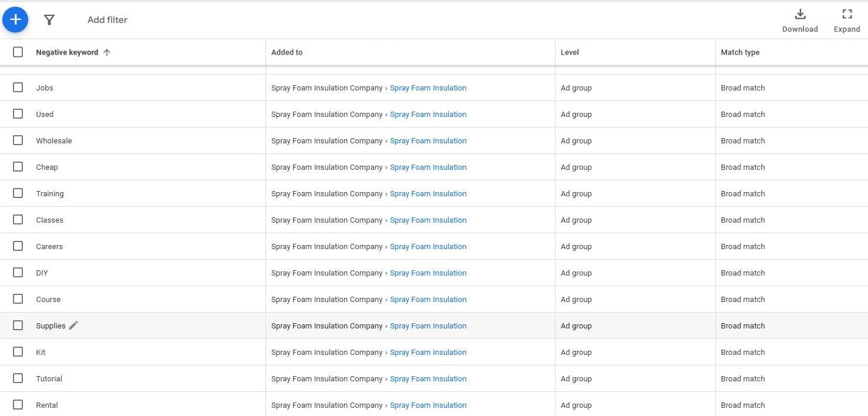Click the Classes keyword text
Screen dimensions: 868x416
49,220
